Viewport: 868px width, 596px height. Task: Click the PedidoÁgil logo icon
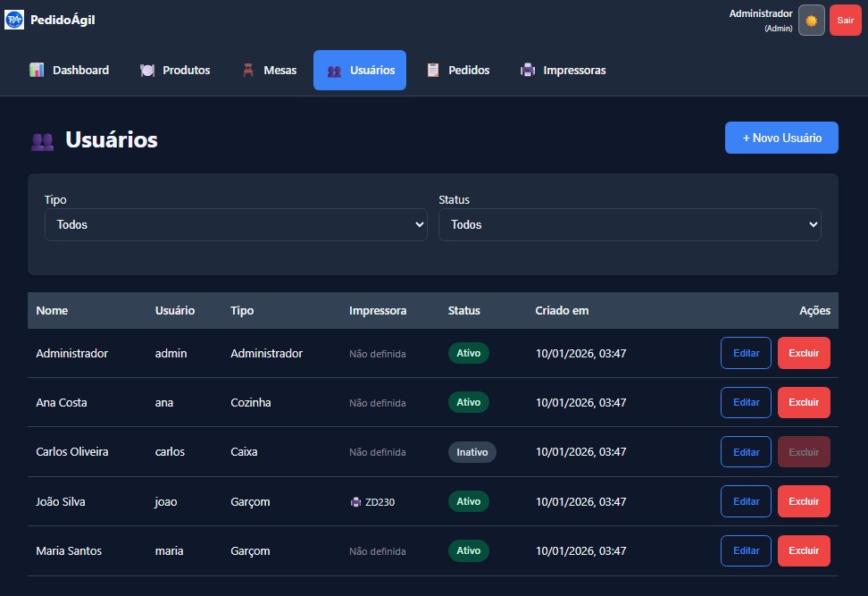point(14,20)
